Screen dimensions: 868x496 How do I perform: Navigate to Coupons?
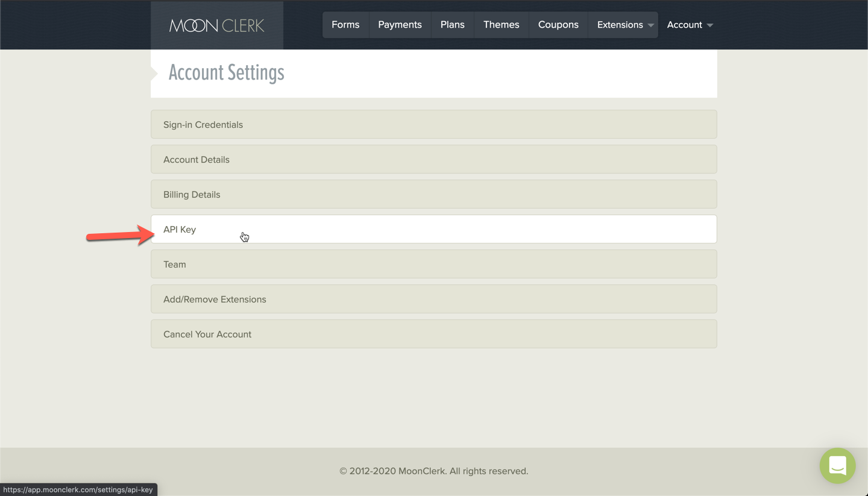tap(558, 25)
